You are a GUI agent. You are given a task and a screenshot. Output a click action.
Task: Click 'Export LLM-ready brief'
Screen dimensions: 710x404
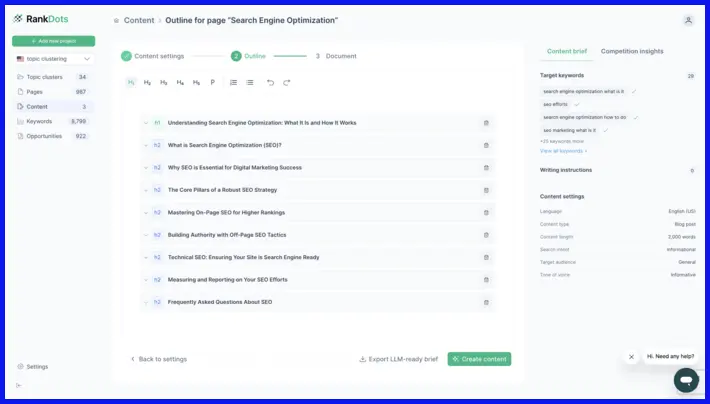coord(398,359)
